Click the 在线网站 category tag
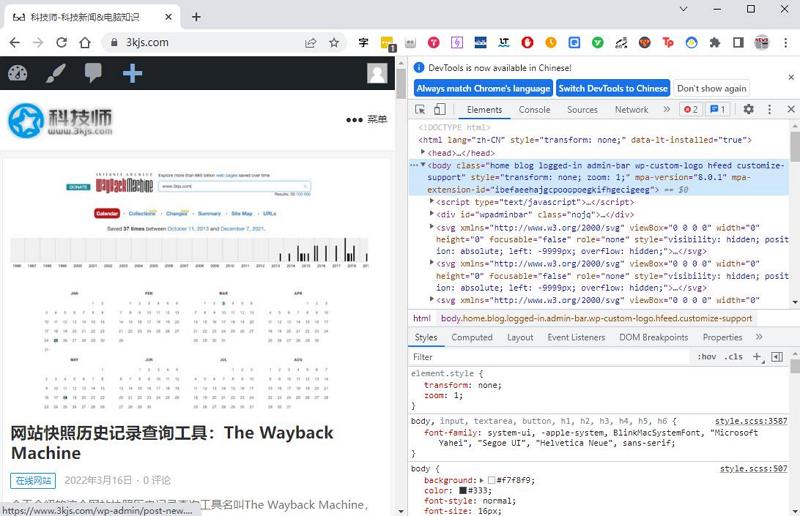The image size is (800, 516). tap(33, 480)
